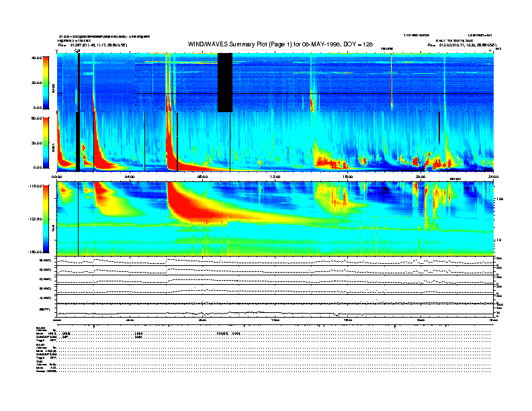
Task: Click the 08:00 label on the bottom time axis
Action: point(203,320)
